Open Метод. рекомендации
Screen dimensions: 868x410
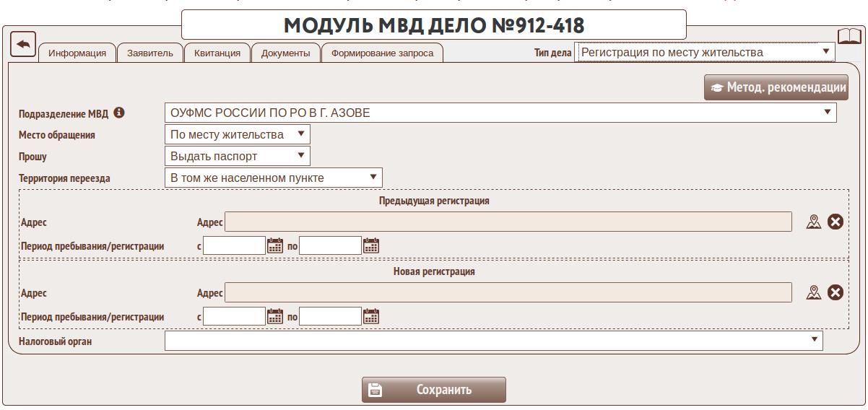[x=776, y=87]
